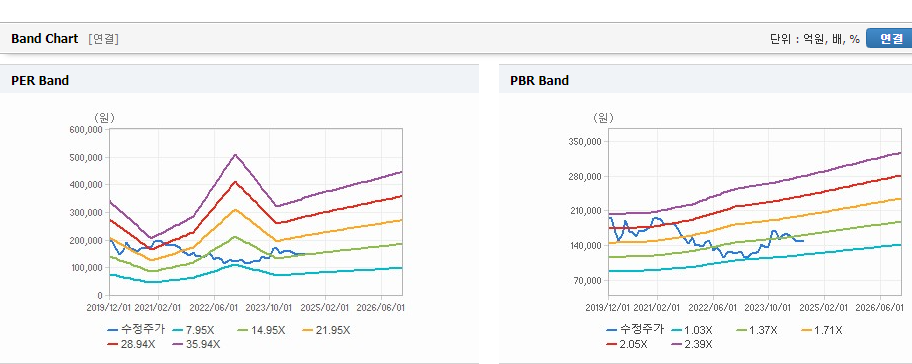Screen dimensions: 912x364
Task: Click the 210,000 axis label in PBR chart
Action: coord(585,210)
